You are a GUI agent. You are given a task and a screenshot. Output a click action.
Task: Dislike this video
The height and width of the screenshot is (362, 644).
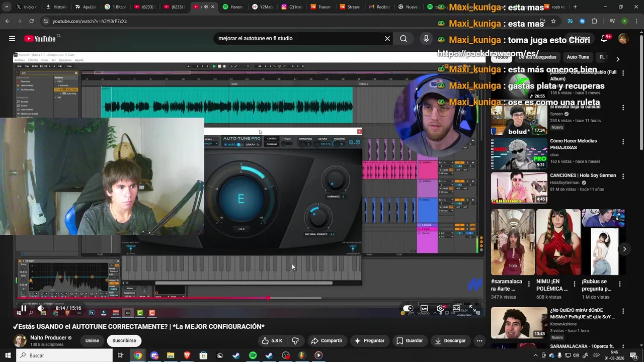tap(295, 340)
